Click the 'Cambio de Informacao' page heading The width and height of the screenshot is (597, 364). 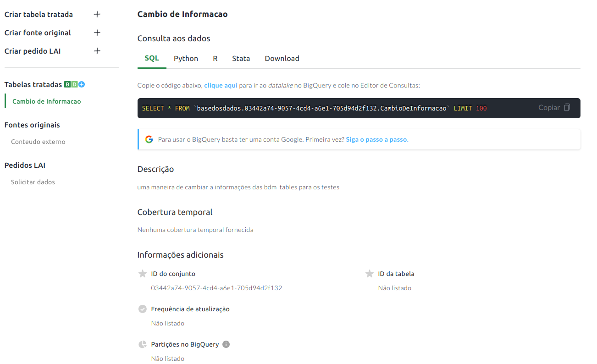point(182,14)
